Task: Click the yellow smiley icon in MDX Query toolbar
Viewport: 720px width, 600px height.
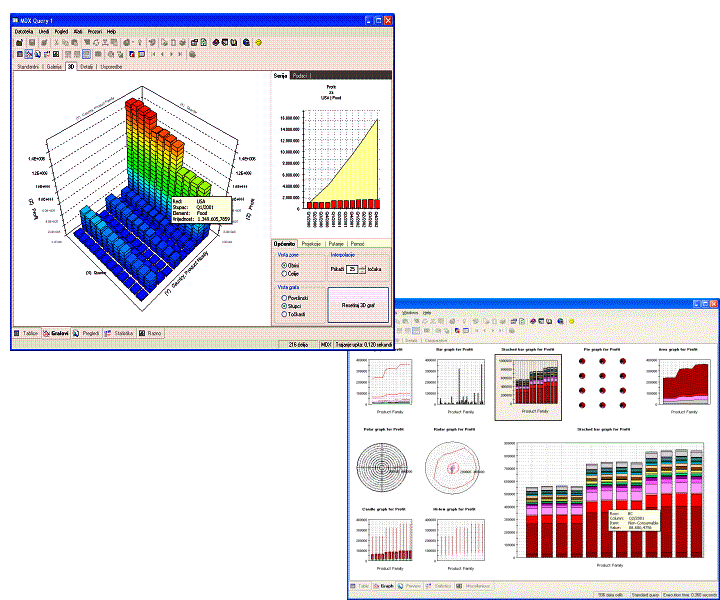Action: coord(259,43)
